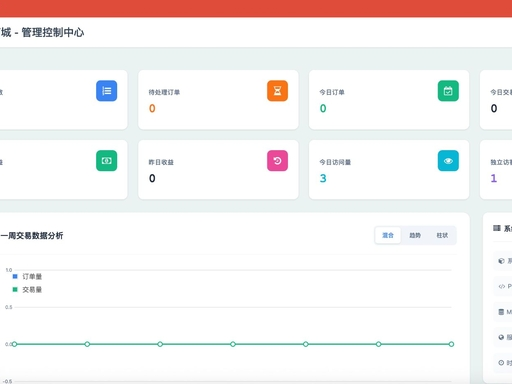The image size is (512, 384).
Task: Click the code brackets icon in system panel
Action: pos(501,286)
